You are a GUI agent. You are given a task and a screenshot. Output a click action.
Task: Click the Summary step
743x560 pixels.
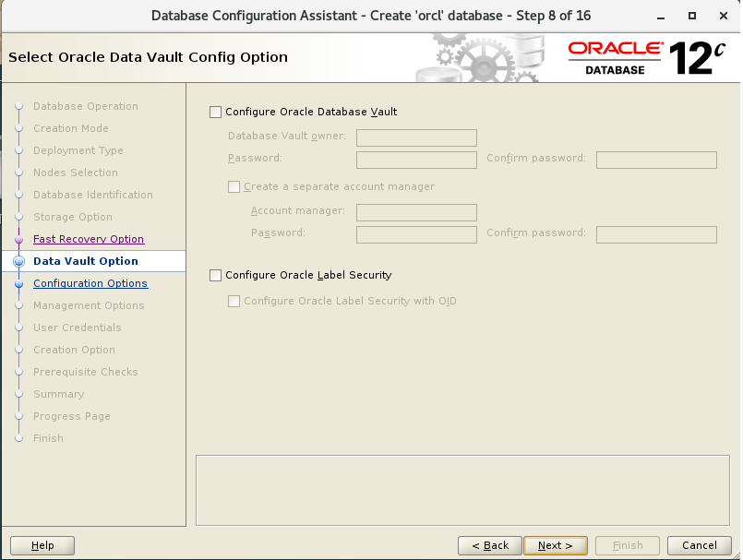59,394
